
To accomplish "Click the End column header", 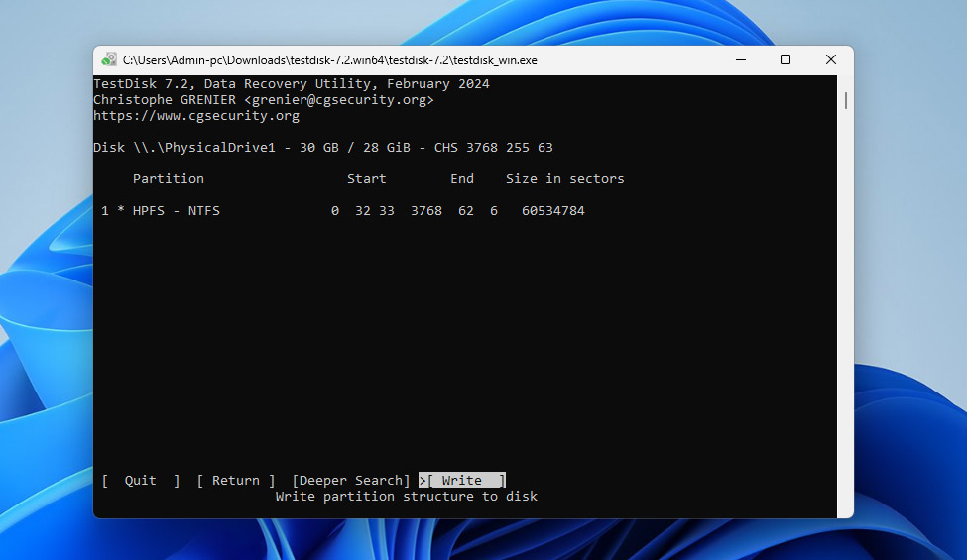I will coord(462,179).
